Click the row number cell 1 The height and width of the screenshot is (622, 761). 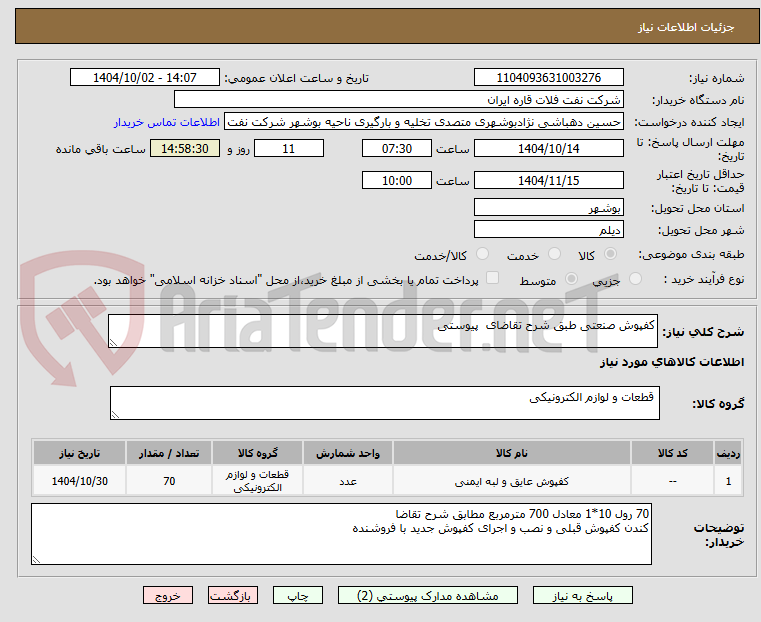click(728, 481)
